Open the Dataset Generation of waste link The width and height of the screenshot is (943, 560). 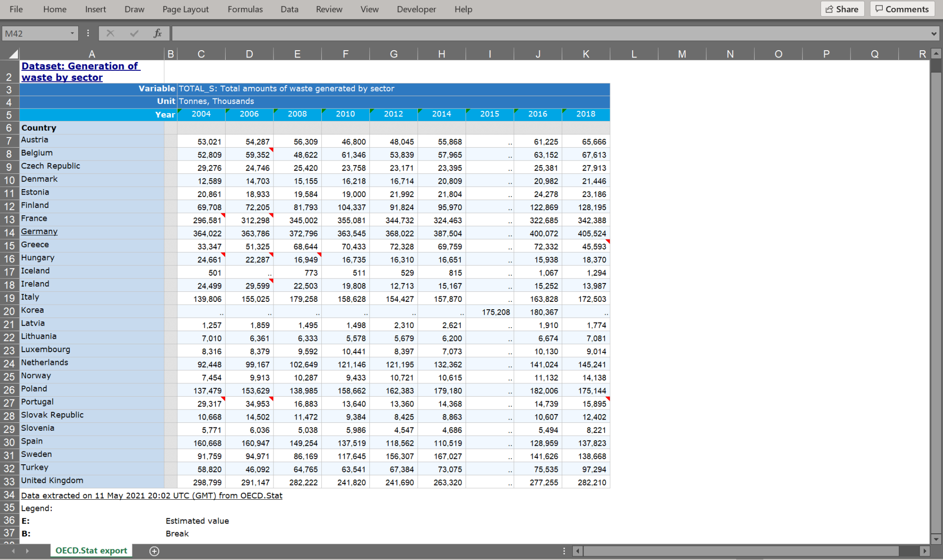click(81, 72)
